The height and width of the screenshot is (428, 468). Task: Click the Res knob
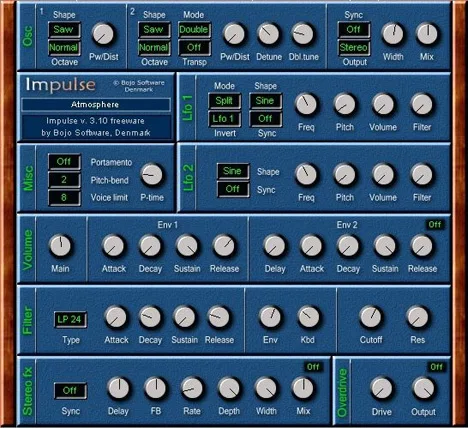417,317
